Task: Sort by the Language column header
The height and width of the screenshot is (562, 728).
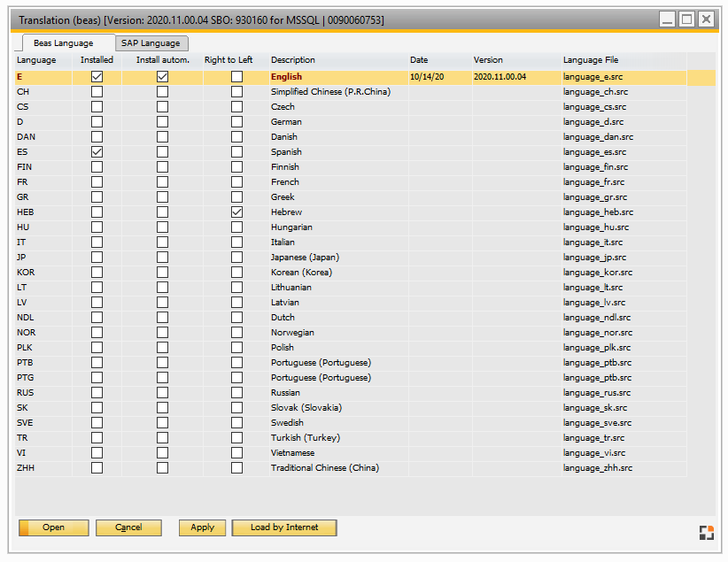Action: coord(36,60)
